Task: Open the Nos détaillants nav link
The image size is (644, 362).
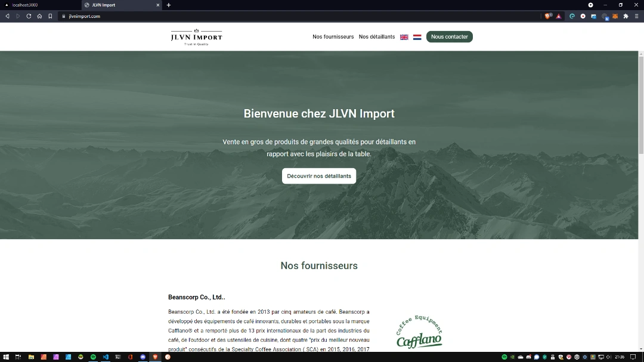Action: tap(377, 36)
